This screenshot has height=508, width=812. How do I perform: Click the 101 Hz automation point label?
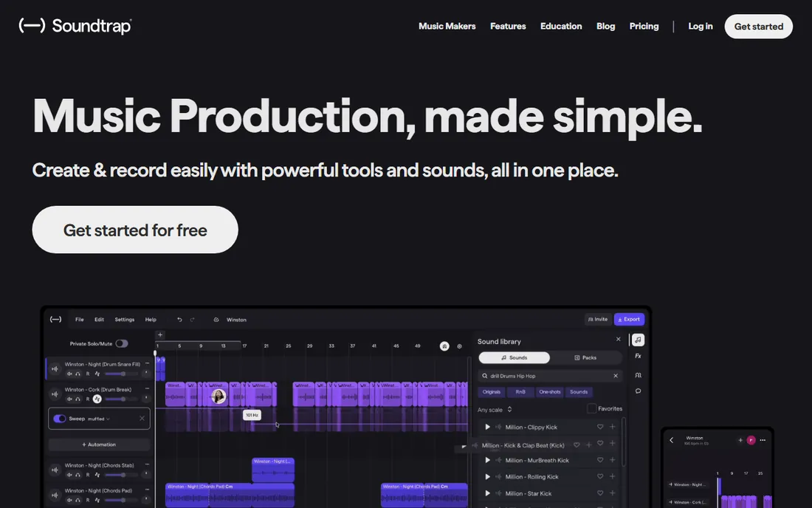[252, 415]
